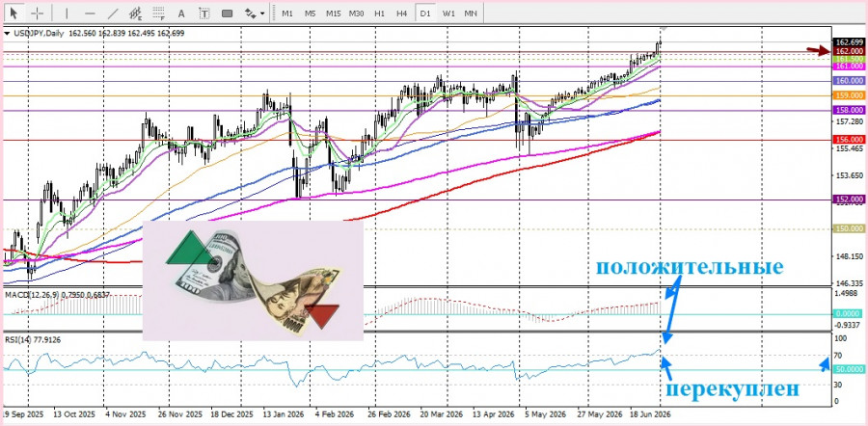Click the 148.150 price axis value

click(x=849, y=256)
